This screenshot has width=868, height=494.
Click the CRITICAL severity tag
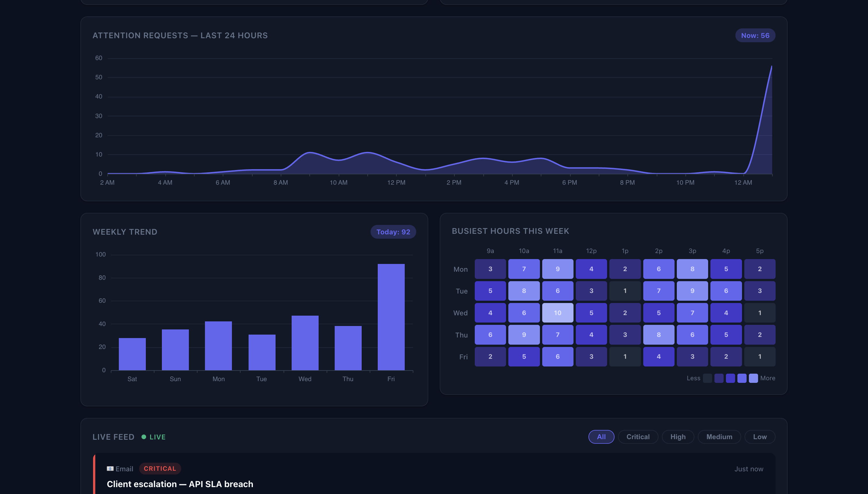tap(160, 468)
